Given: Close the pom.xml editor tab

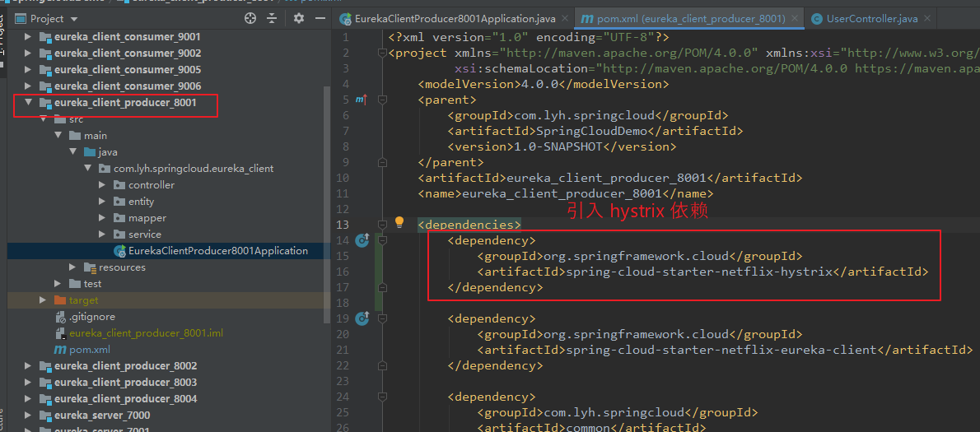Looking at the screenshot, I should (796, 19).
